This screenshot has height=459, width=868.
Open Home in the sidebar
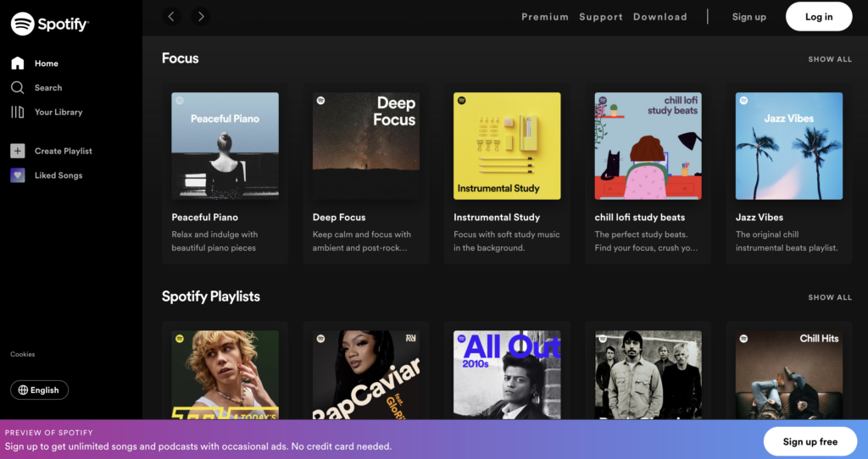tap(47, 63)
